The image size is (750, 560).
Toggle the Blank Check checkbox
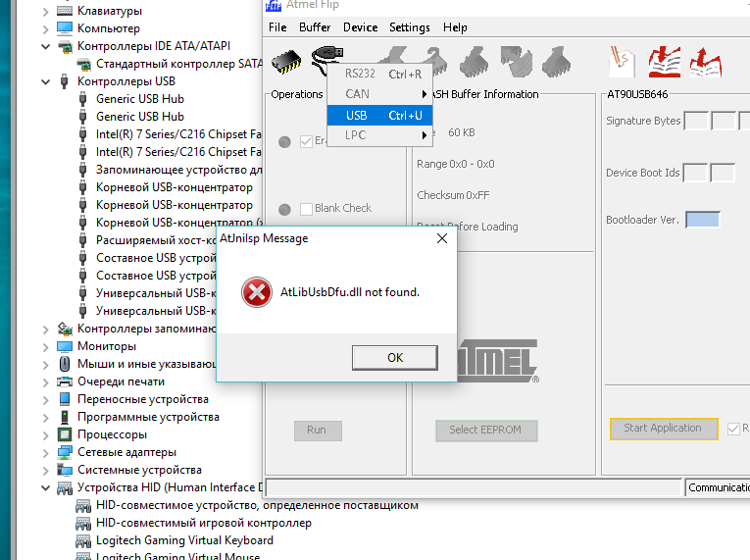tap(306, 209)
